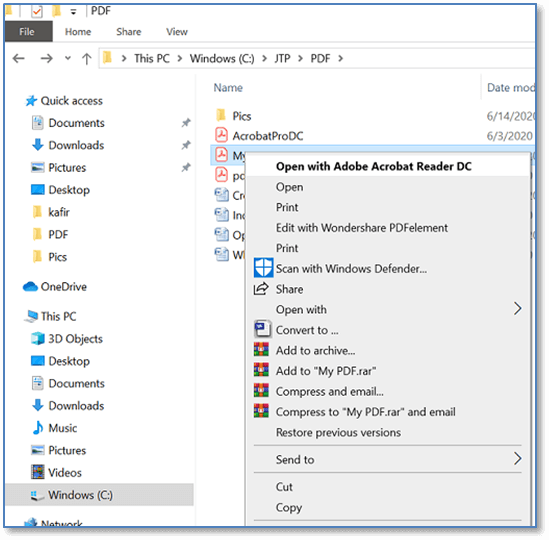Open the recent locations dropdown arrow
The height and width of the screenshot is (540, 549).
point(68,58)
